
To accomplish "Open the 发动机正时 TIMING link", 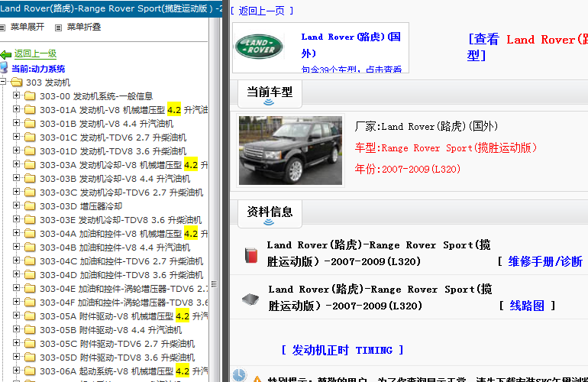I will point(342,350).
